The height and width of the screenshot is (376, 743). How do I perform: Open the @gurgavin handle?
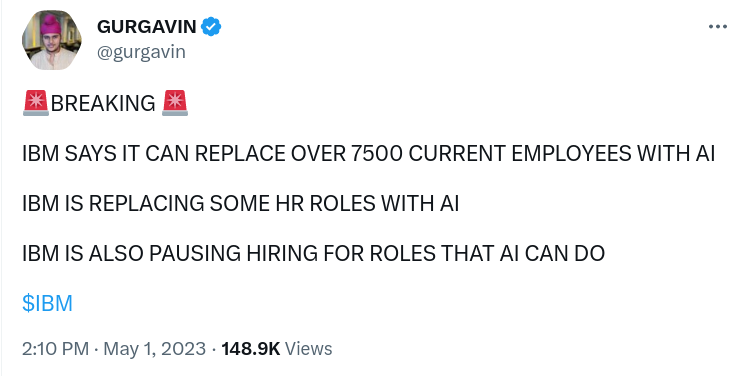[x=141, y=52]
